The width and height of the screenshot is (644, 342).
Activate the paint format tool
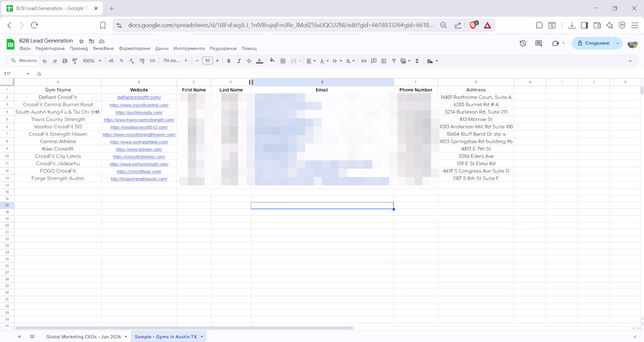74,61
